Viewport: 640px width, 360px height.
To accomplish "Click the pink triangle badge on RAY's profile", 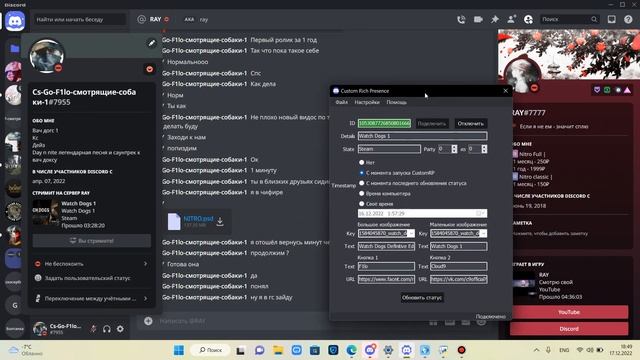I will pos(627,90).
